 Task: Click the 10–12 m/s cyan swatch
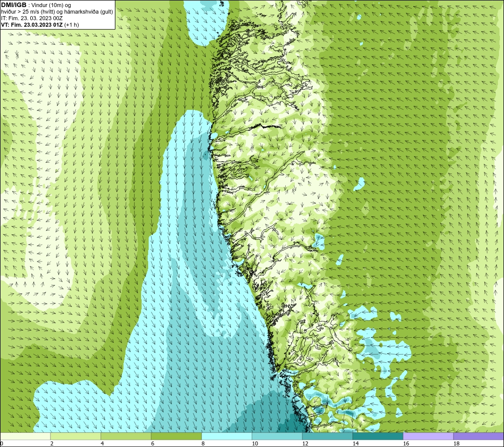pyautogui.click(x=277, y=436)
